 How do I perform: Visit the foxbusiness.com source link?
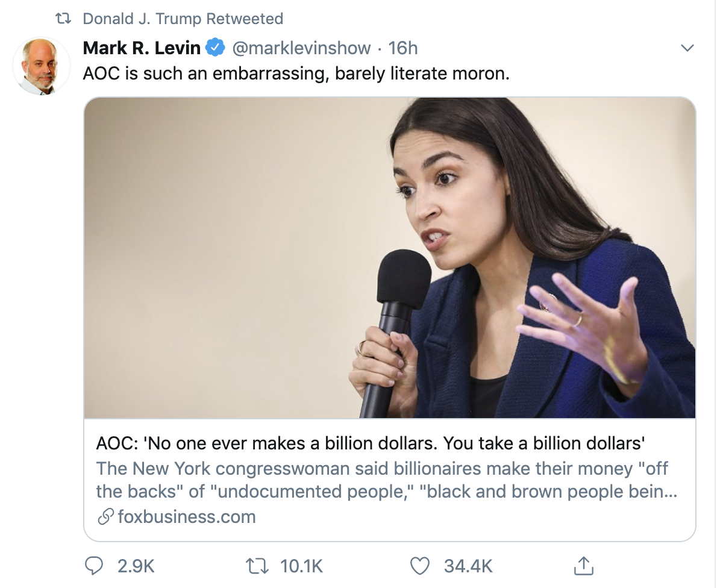[187, 517]
